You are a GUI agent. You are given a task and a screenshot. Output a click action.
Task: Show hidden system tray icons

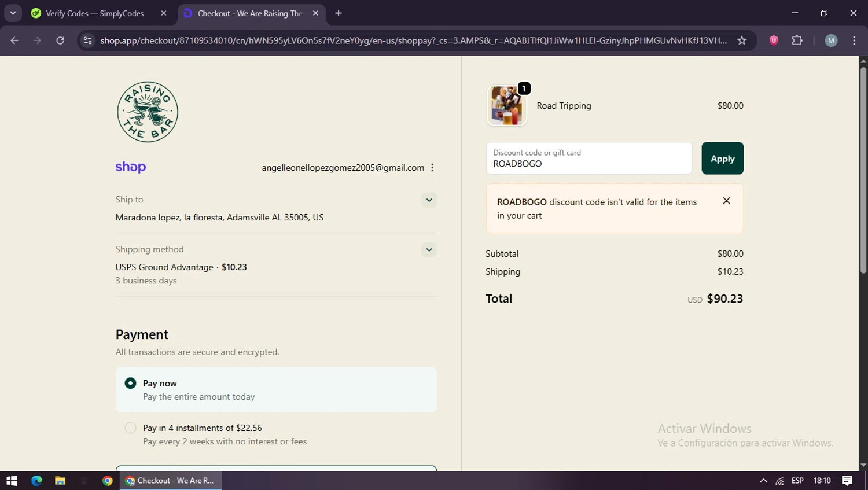pos(763,481)
